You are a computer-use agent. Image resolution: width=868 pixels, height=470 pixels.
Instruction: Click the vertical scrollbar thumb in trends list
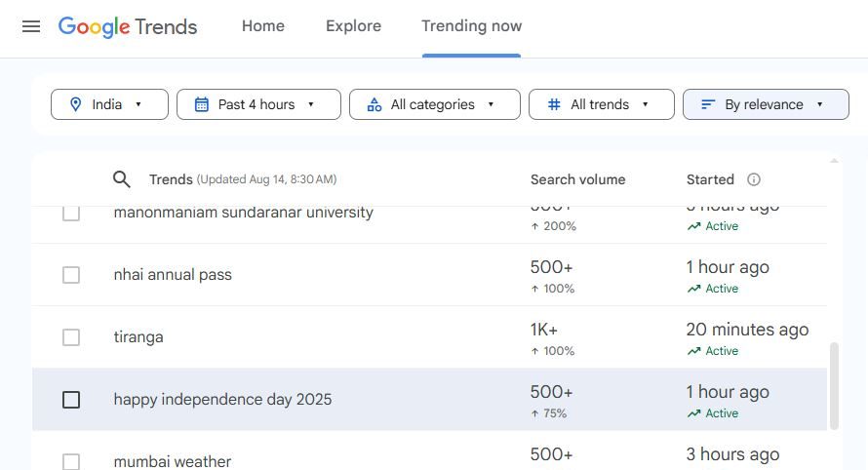834,385
